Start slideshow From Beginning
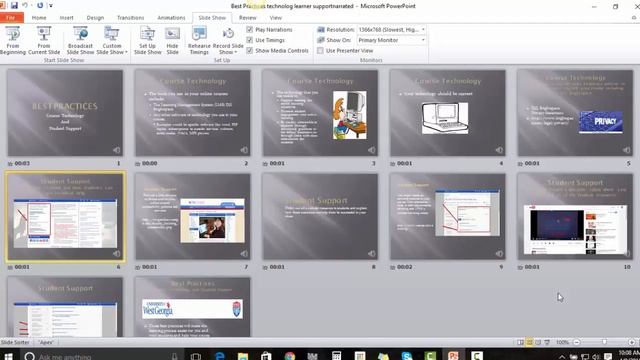640x360 pixels. click(13, 40)
